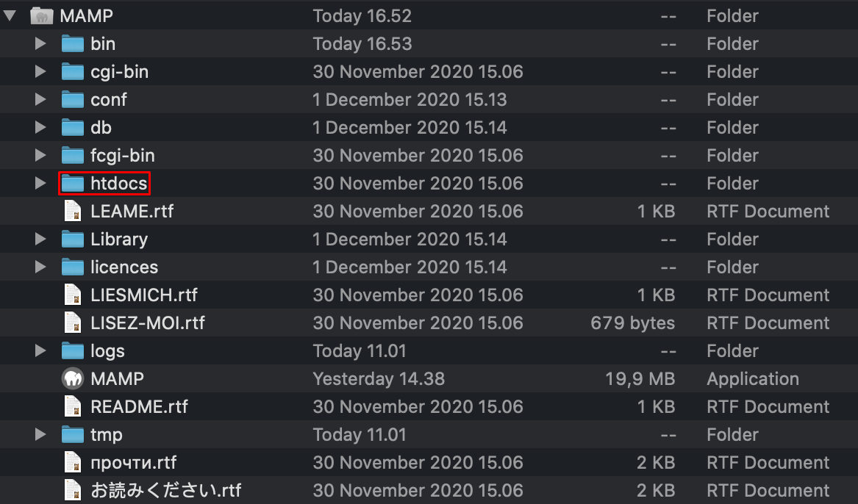The height and width of the screenshot is (504, 858).
Task: Select the お読みください.rtf file name
Action: coord(165,491)
